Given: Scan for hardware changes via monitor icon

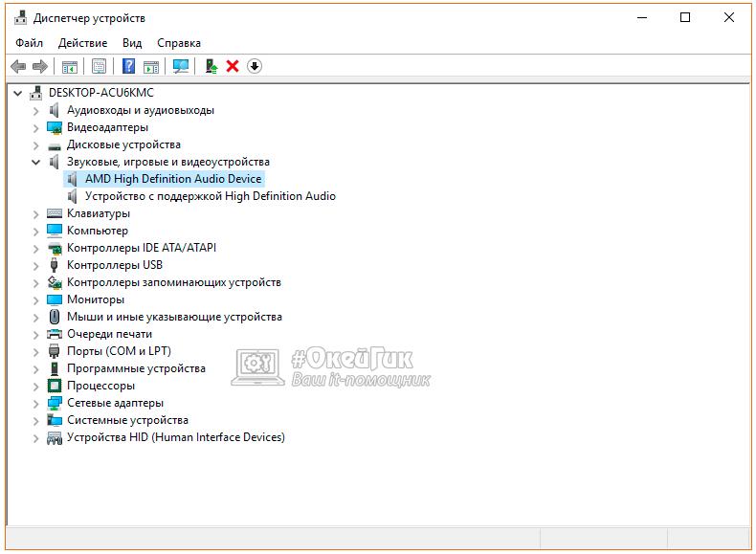Looking at the screenshot, I should point(180,66).
